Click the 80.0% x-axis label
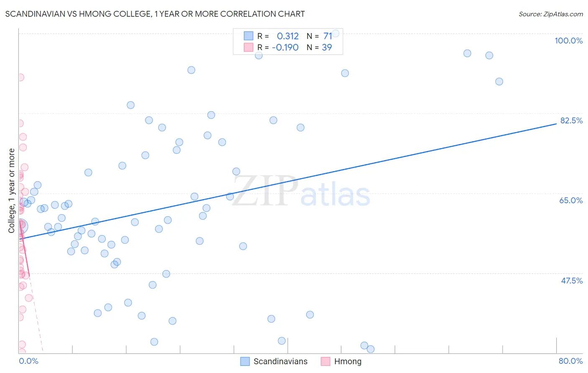 (570, 361)
